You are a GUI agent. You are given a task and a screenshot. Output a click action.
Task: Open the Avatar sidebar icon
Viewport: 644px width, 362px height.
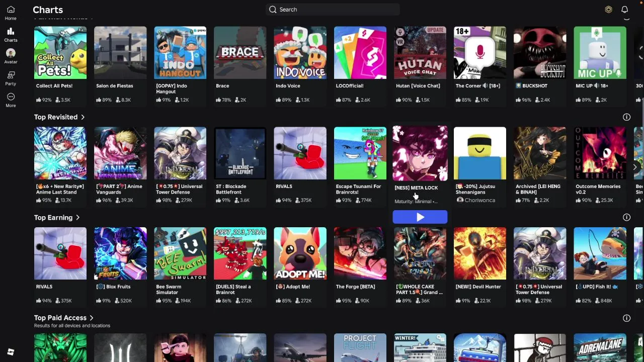pos(11,56)
